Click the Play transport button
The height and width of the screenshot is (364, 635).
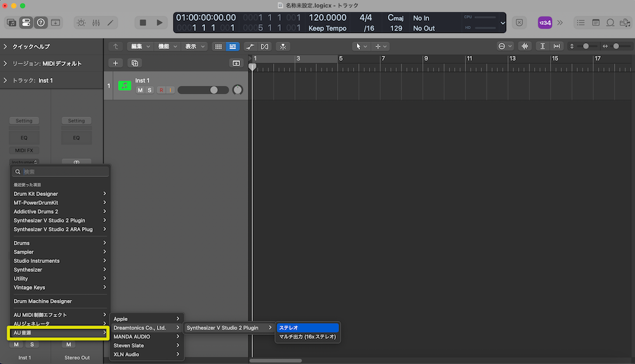coord(159,23)
